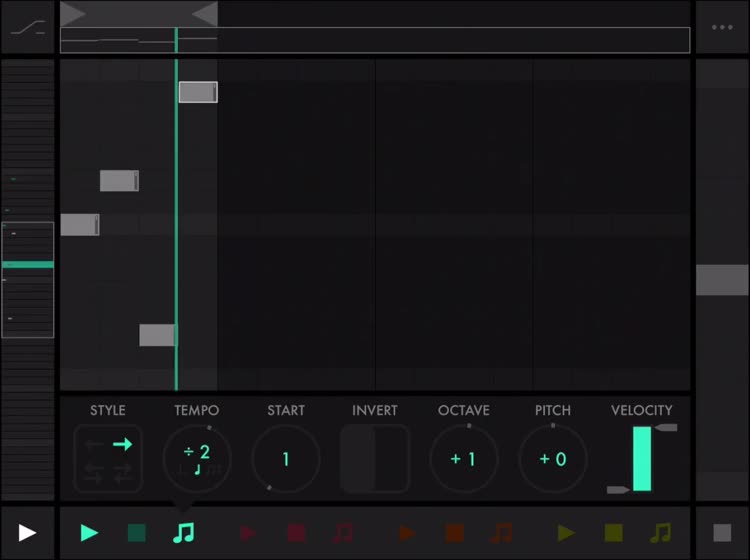Click the OCTAVE label
The height and width of the screenshot is (560, 750).
463,410
